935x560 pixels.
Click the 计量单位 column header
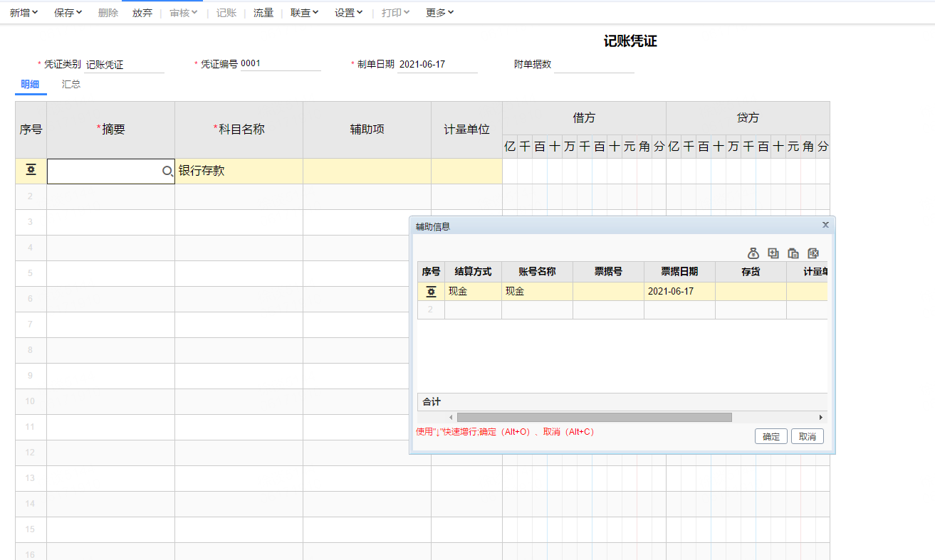point(466,130)
